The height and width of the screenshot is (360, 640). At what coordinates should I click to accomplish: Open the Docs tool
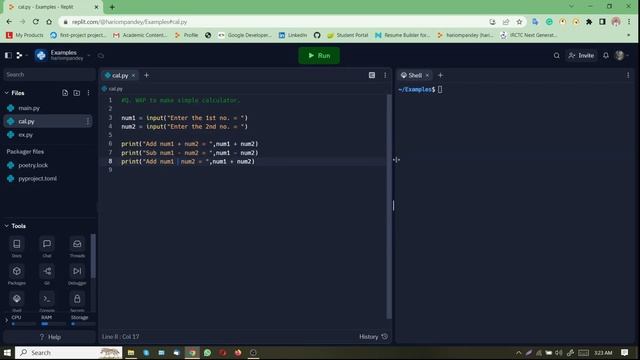[17, 247]
